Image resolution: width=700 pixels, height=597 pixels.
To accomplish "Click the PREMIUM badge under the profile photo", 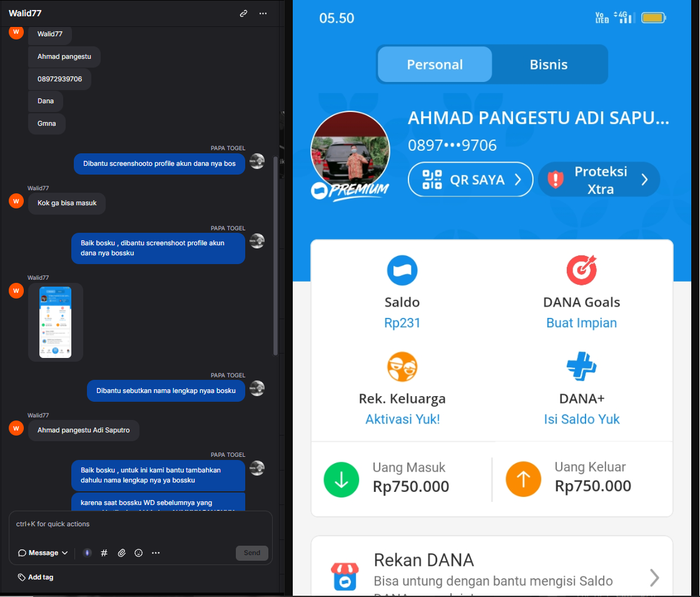I will [x=350, y=191].
